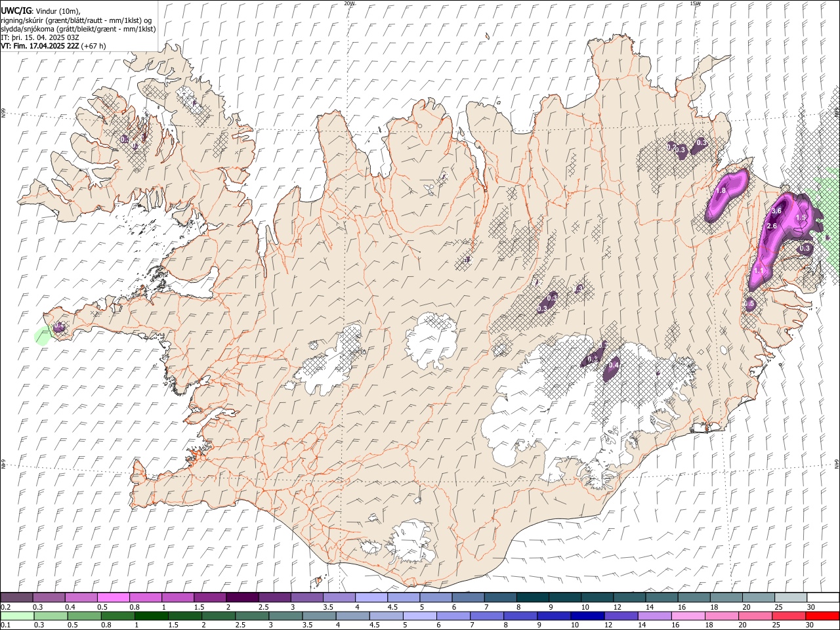Click upper legend swatch between 12 and 14
Image resolution: width=840 pixels, height=630 pixels.
tap(628, 597)
